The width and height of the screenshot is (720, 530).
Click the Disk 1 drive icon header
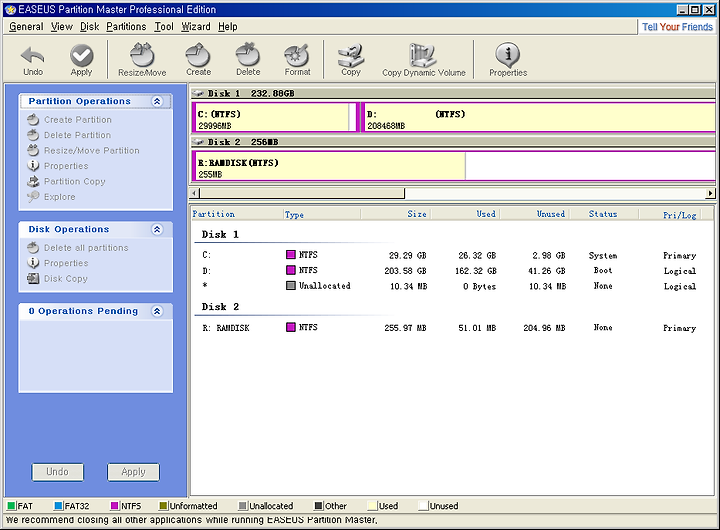[198, 94]
